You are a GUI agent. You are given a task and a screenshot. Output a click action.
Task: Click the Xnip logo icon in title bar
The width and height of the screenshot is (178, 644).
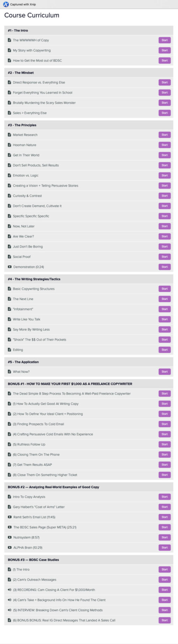[x=6, y=4]
